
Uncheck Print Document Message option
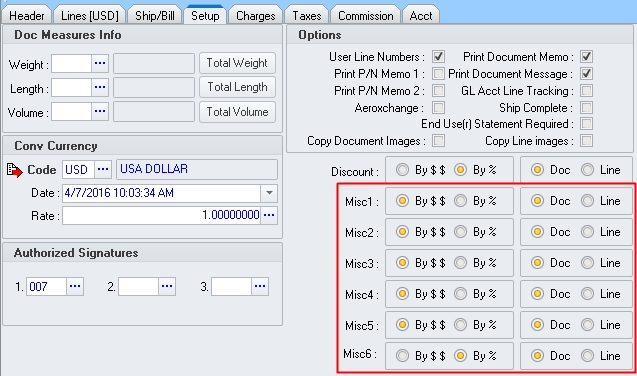586,73
